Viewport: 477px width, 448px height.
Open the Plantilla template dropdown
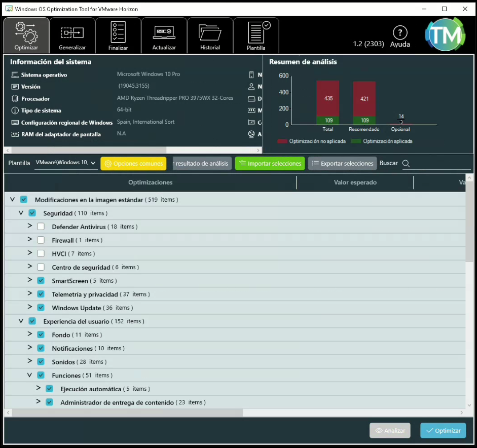click(66, 163)
